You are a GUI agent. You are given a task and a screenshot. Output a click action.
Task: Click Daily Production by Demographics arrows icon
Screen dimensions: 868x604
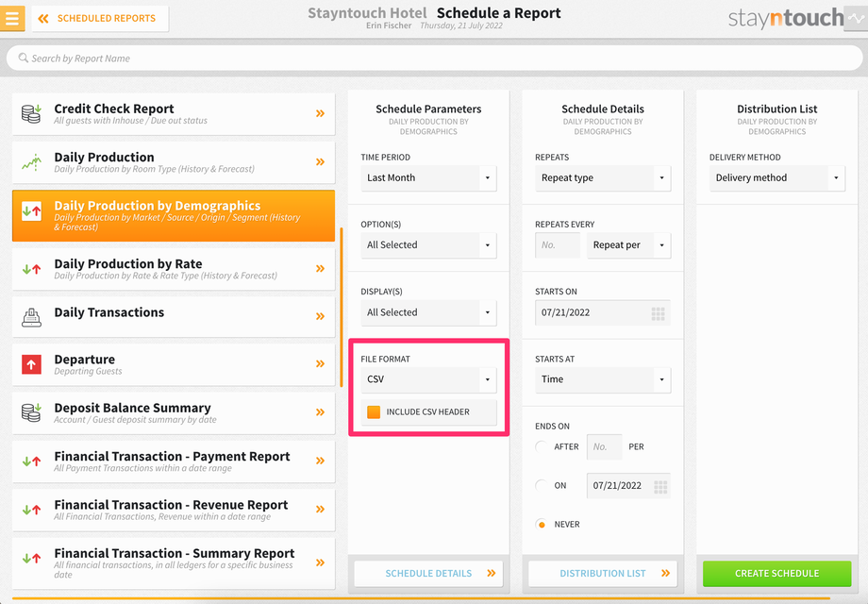(31, 211)
